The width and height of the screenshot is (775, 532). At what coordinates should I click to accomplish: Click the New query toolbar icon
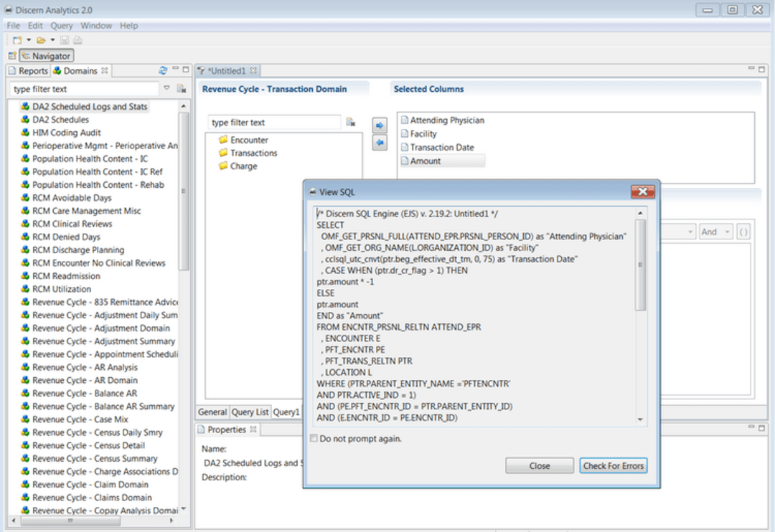point(17,40)
